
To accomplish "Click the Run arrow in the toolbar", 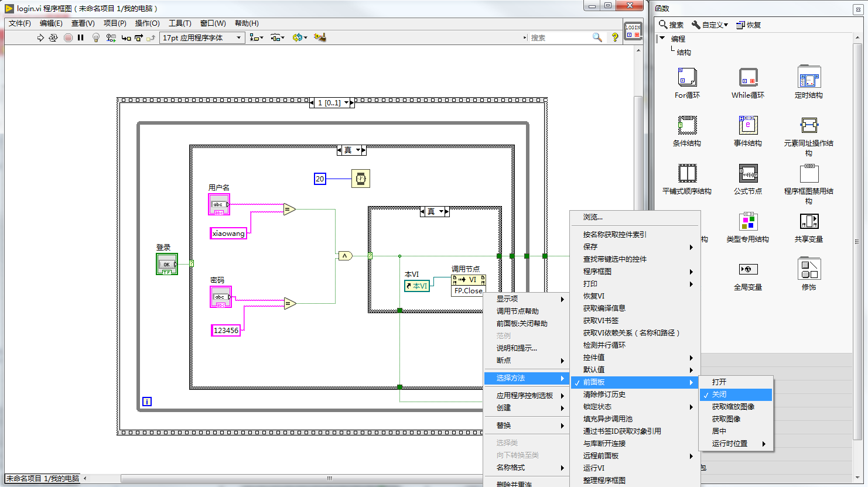I will [40, 37].
